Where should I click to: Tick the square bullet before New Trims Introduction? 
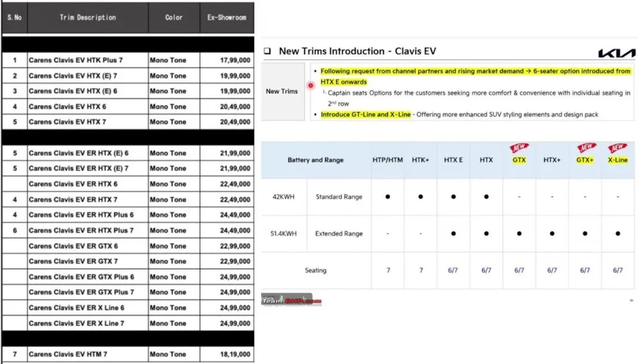267,51
